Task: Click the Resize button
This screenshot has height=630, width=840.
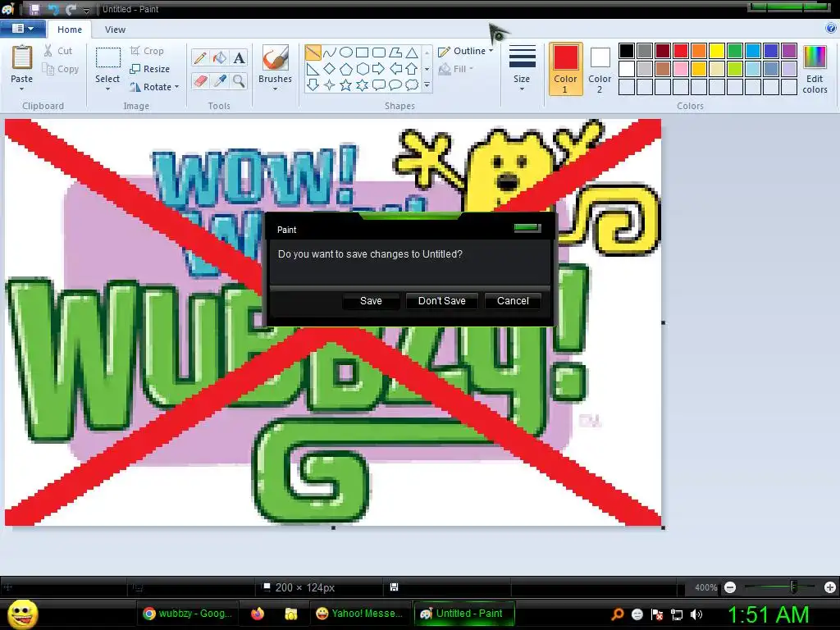Action: [150, 69]
